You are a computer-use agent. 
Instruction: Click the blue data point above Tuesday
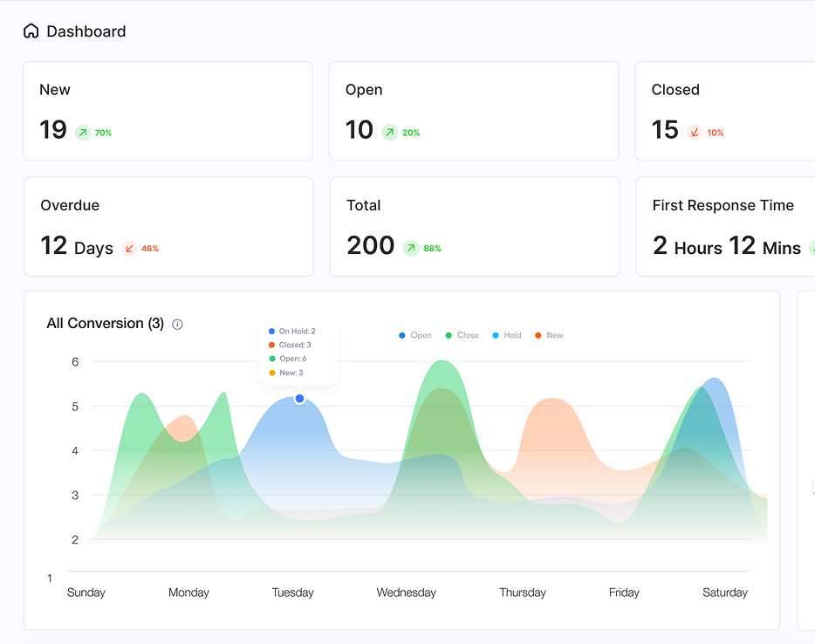299,398
